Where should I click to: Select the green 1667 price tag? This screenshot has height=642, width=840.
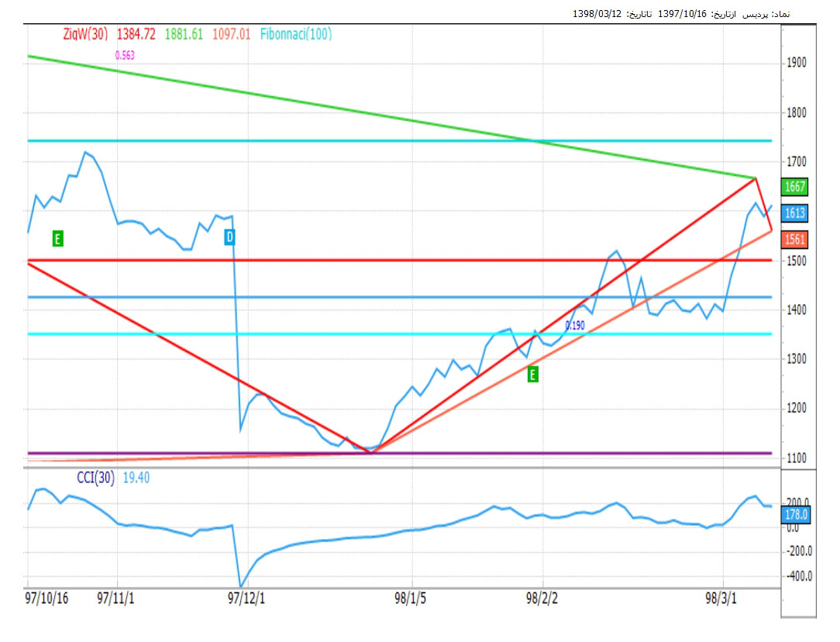tap(794, 187)
